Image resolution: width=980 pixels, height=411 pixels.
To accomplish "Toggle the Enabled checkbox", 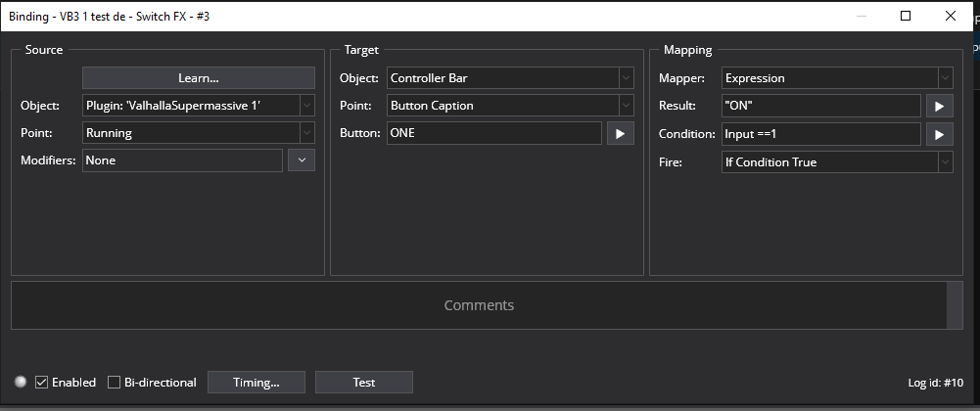I will 41,383.
